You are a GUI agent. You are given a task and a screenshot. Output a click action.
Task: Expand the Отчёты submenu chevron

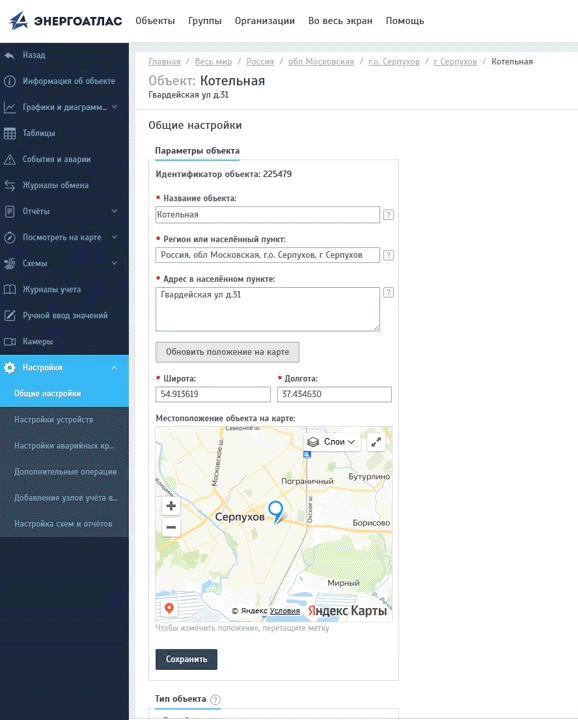(114, 211)
